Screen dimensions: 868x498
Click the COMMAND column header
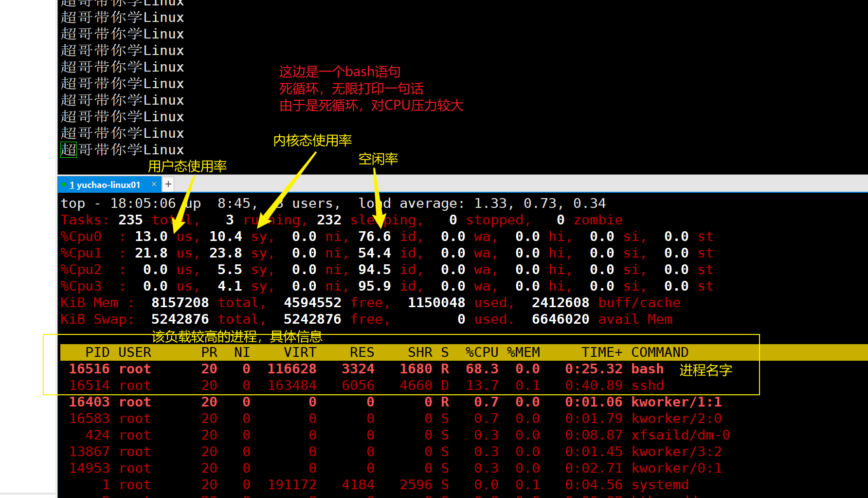click(x=659, y=352)
